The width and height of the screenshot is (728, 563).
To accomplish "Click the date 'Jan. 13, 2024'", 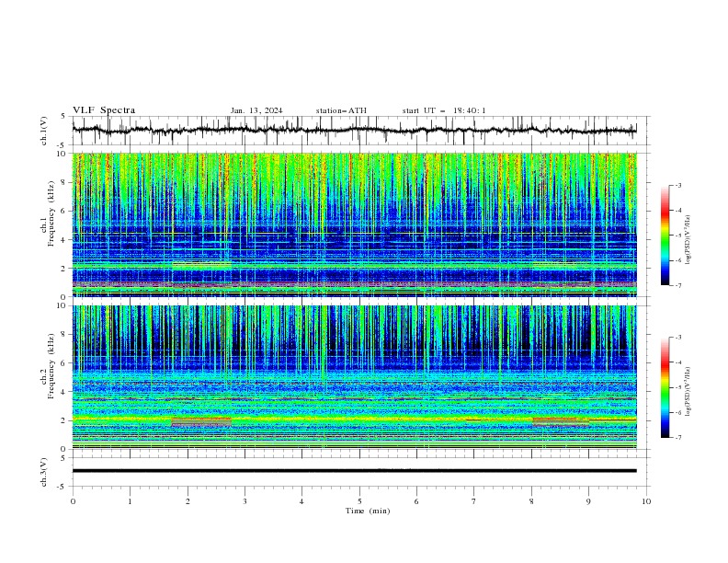I will click(x=256, y=110).
